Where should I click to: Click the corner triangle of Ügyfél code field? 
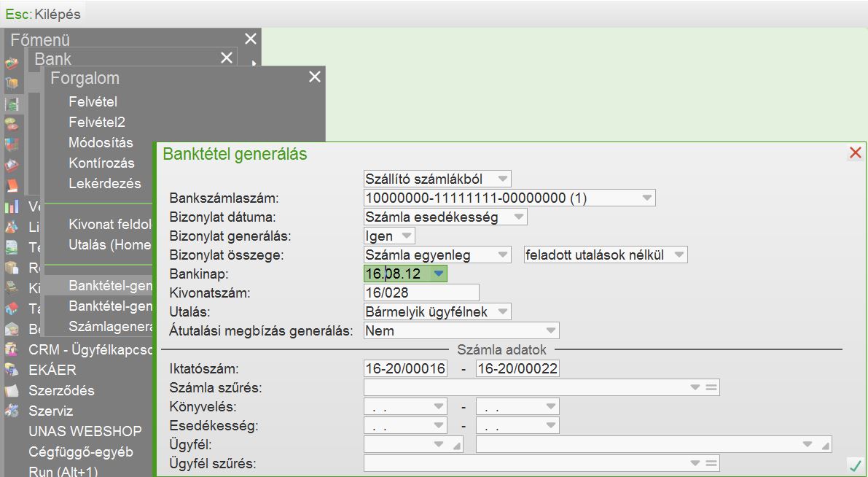coord(457,446)
